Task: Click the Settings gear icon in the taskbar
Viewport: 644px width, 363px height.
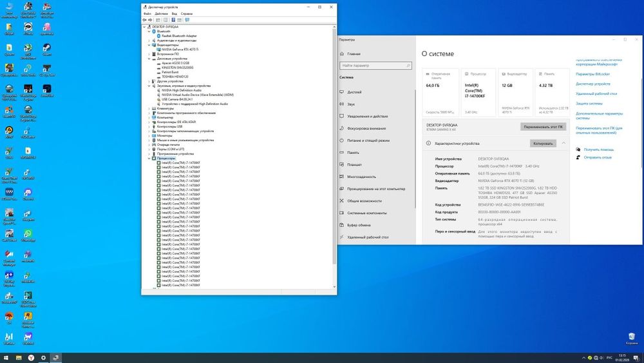Action: pyautogui.click(x=43, y=357)
